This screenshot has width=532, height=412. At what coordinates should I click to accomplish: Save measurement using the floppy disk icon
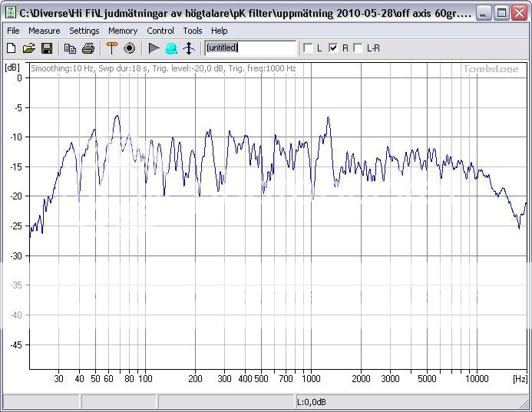(x=46, y=48)
